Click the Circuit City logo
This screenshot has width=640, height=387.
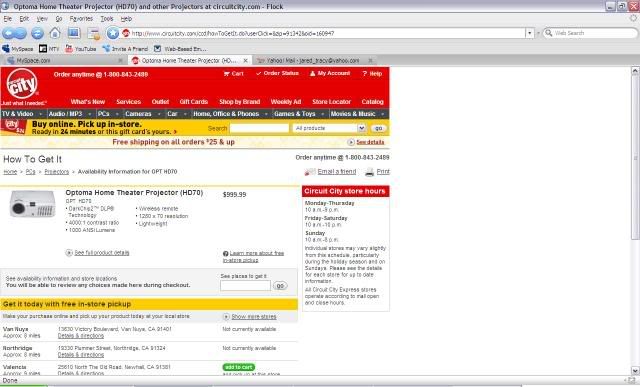point(22,84)
